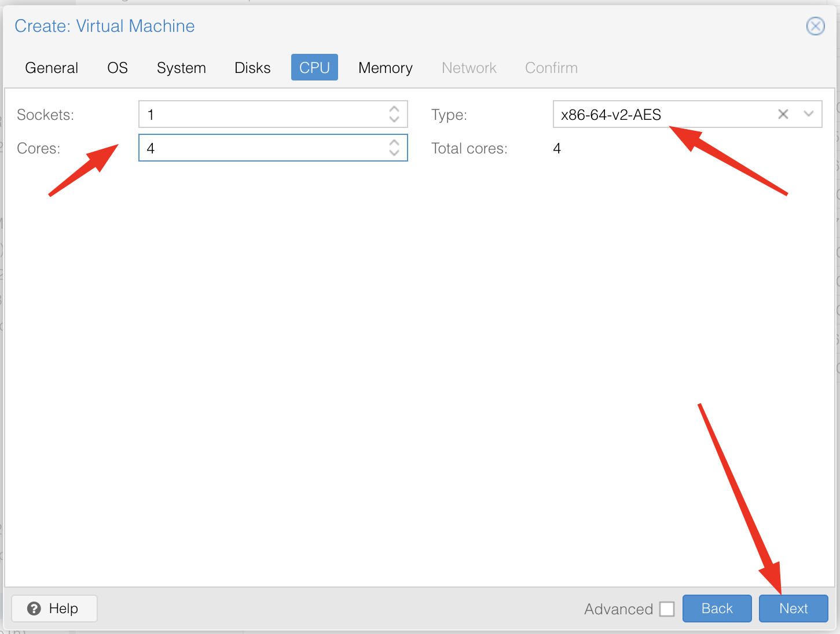Screen dimensions: 840x634
Task: Decrease Cores value with down arrow
Action: [x=394, y=153]
